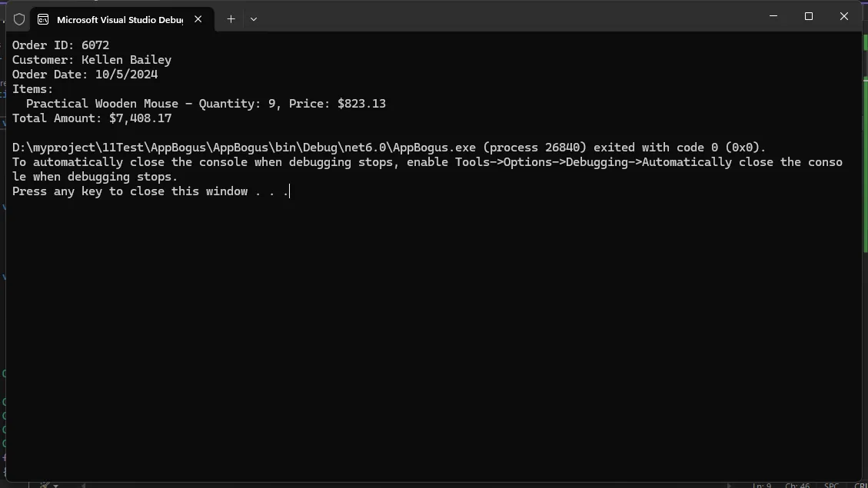Click the shield icon in the title bar

pyautogui.click(x=19, y=19)
